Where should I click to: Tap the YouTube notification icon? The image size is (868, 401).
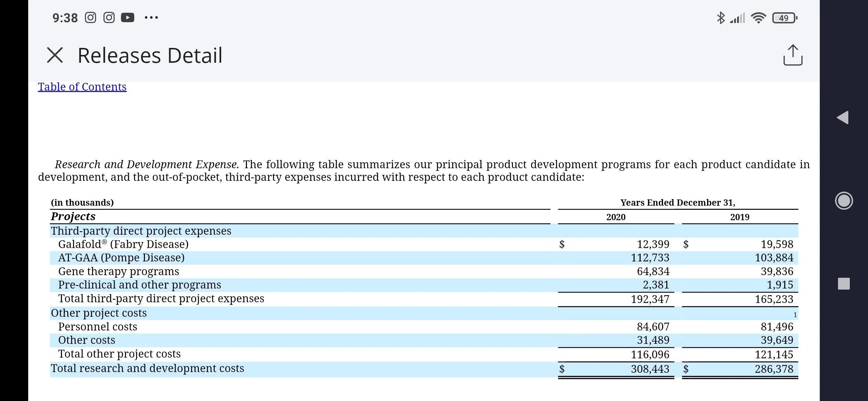pos(128,17)
